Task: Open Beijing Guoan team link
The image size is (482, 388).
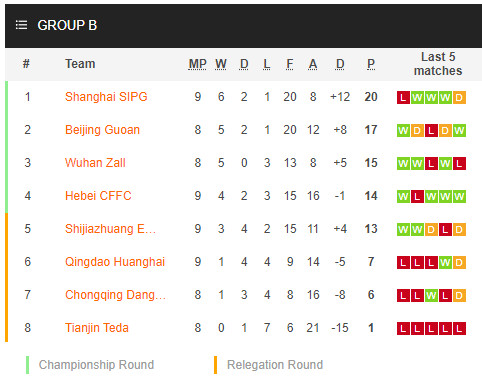Action: point(102,130)
